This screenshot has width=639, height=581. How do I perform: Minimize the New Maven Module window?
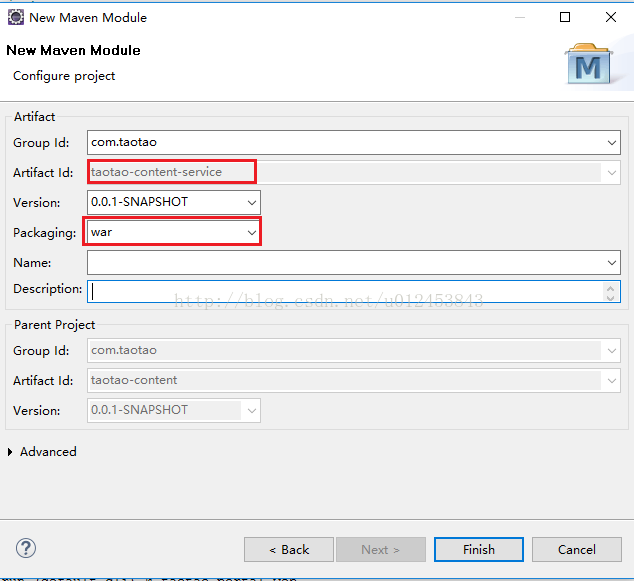pos(520,17)
